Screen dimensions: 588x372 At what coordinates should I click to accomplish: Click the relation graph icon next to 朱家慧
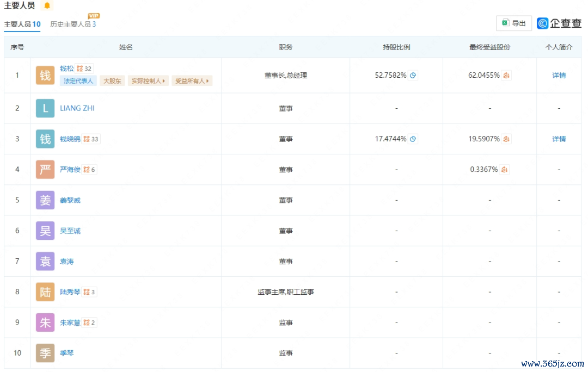(86, 323)
